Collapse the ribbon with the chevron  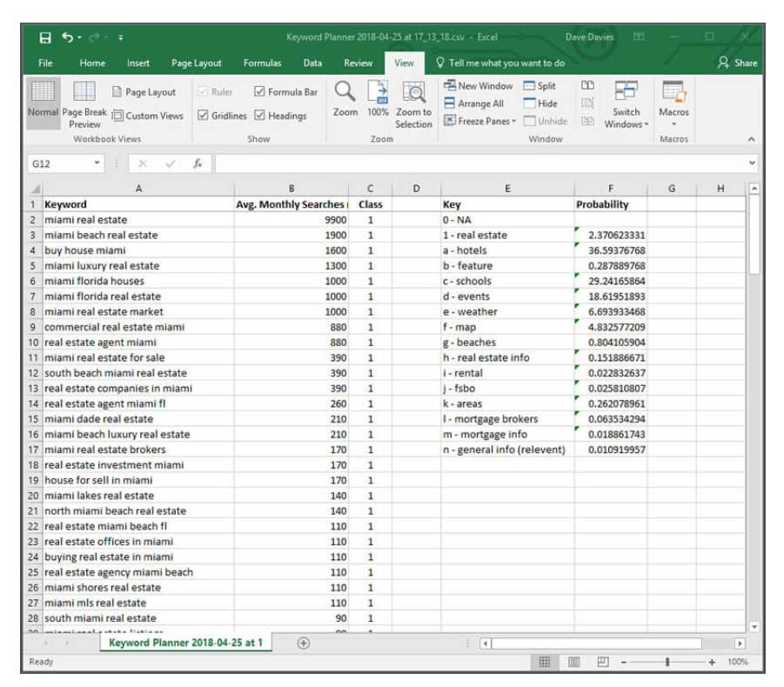coord(751,139)
